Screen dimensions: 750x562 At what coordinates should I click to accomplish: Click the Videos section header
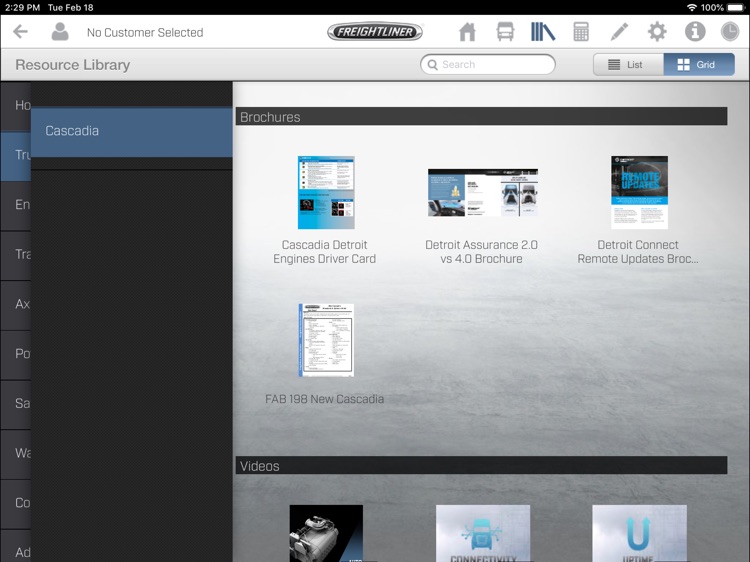(x=481, y=466)
